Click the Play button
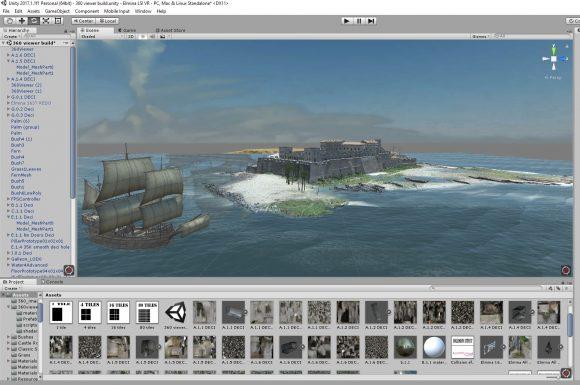580x385 pixels. point(347,21)
